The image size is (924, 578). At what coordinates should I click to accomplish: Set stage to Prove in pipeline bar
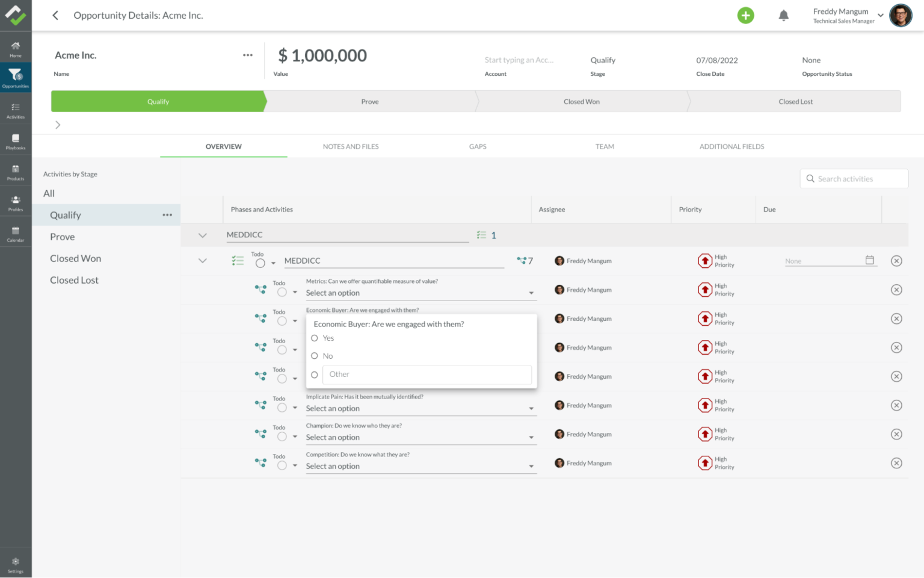(370, 102)
